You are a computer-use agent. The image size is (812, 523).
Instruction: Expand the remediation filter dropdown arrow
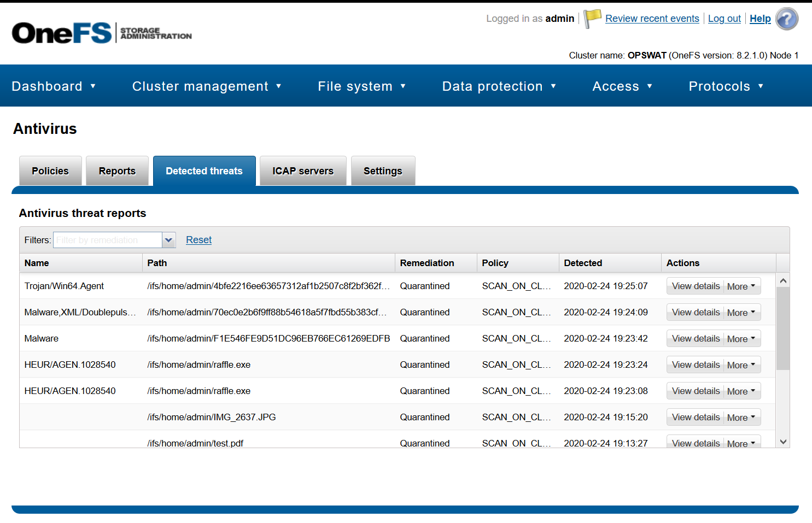[169, 240]
